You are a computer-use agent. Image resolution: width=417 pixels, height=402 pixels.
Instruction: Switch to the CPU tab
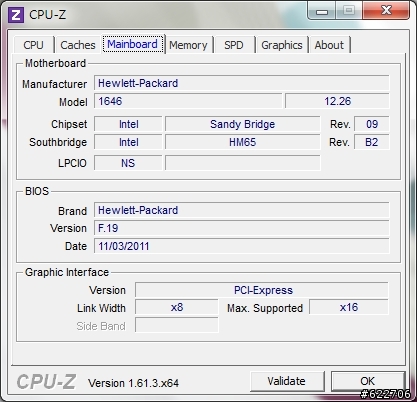(34, 45)
